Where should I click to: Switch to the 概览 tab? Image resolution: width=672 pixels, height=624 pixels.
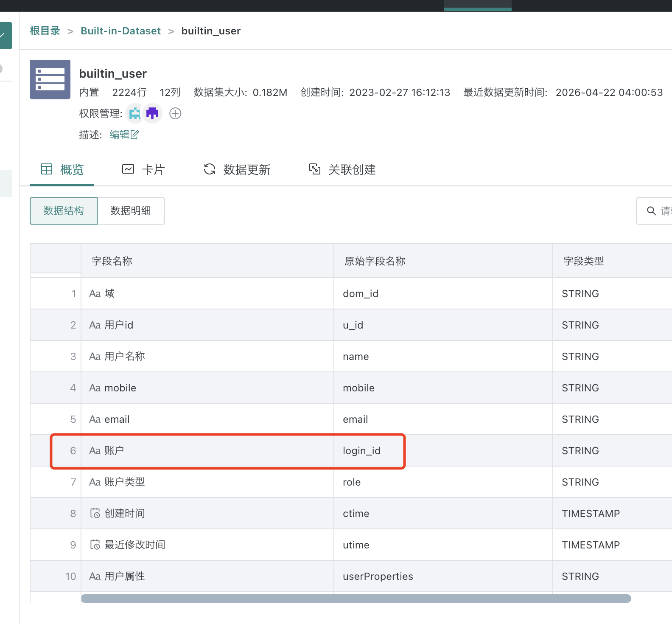tap(62, 170)
